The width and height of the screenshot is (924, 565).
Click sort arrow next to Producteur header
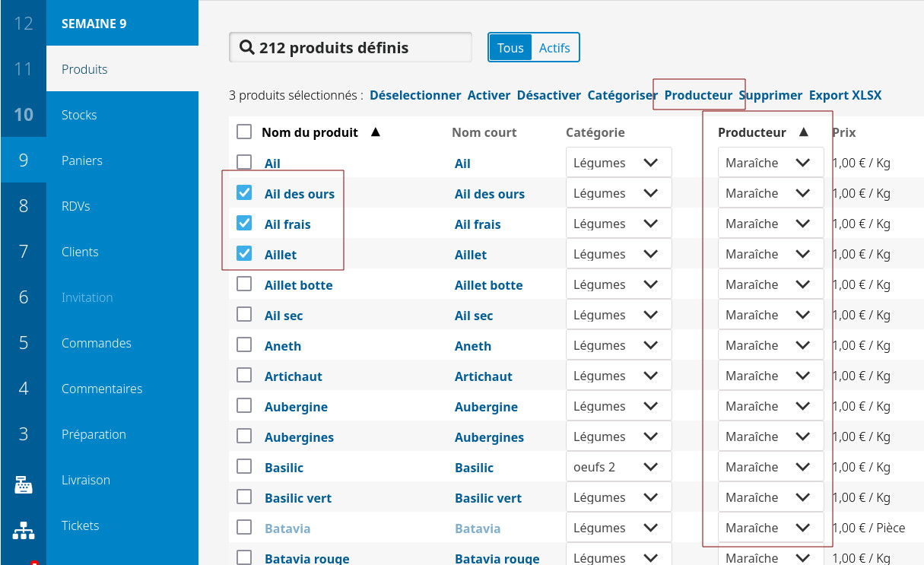click(x=803, y=132)
